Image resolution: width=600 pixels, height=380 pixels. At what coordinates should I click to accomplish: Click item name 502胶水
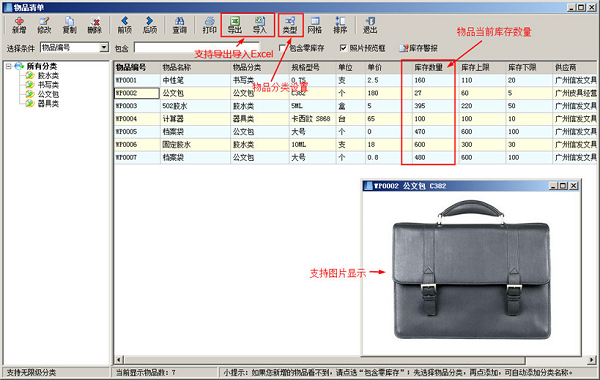coord(174,106)
